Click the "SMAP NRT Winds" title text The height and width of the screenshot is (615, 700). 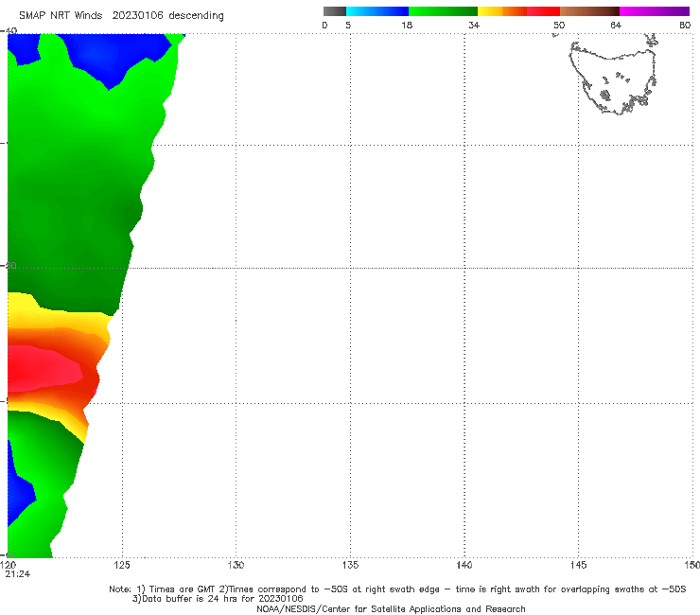pos(61,16)
